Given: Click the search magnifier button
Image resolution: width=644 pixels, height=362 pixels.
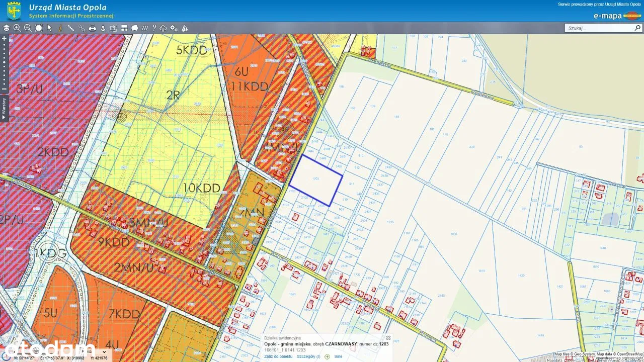Looking at the screenshot, I should (x=637, y=28).
